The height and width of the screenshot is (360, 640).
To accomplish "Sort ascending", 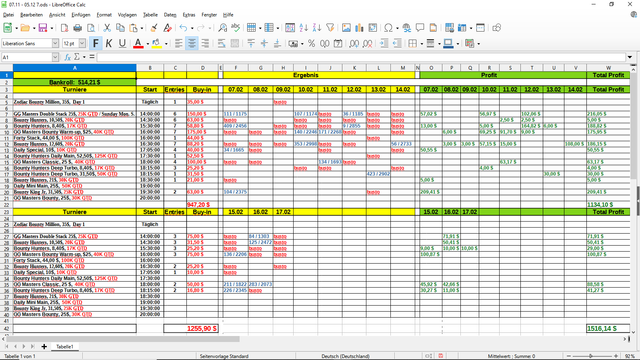I will click(303, 28).
